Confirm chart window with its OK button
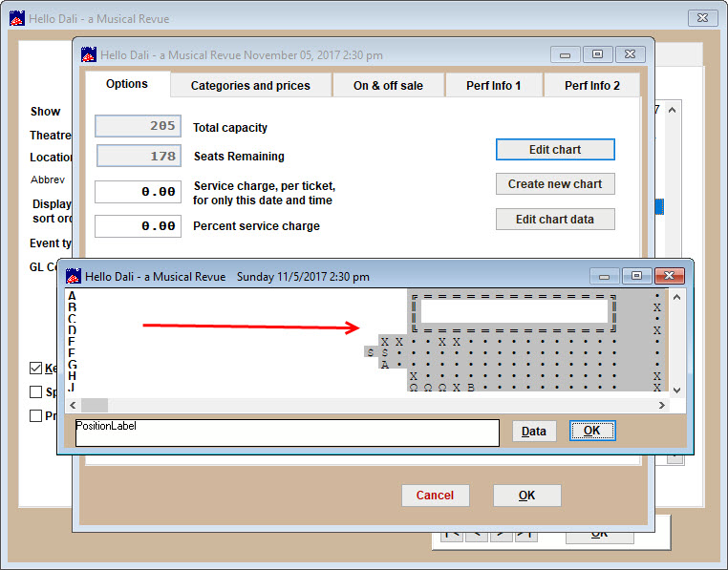Image resolution: width=728 pixels, height=570 pixels. [x=592, y=431]
